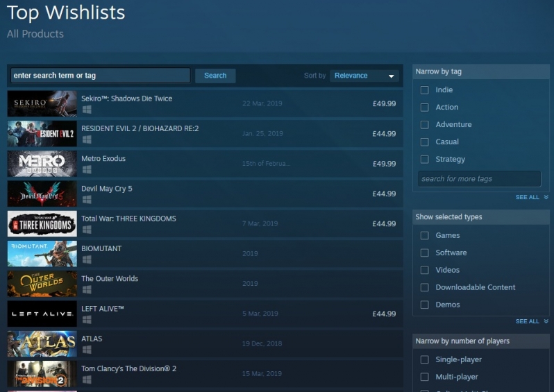This screenshot has height=392, width=554.
Task: Click the Windows icon under BIOMUTANT
Action: point(87,259)
